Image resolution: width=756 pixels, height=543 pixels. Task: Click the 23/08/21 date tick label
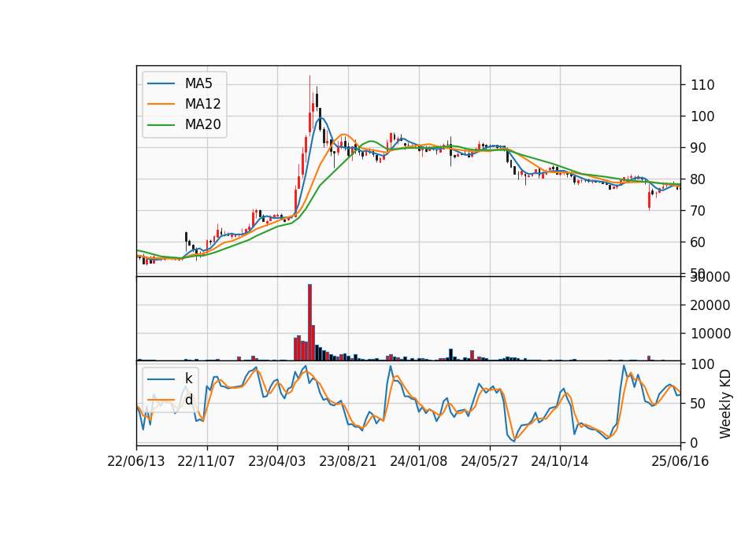point(347,462)
